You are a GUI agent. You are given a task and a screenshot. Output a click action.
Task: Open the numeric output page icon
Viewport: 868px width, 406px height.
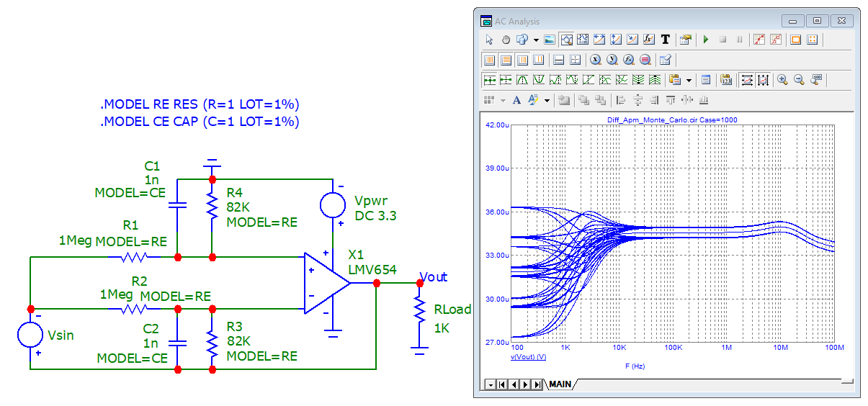tap(706, 80)
